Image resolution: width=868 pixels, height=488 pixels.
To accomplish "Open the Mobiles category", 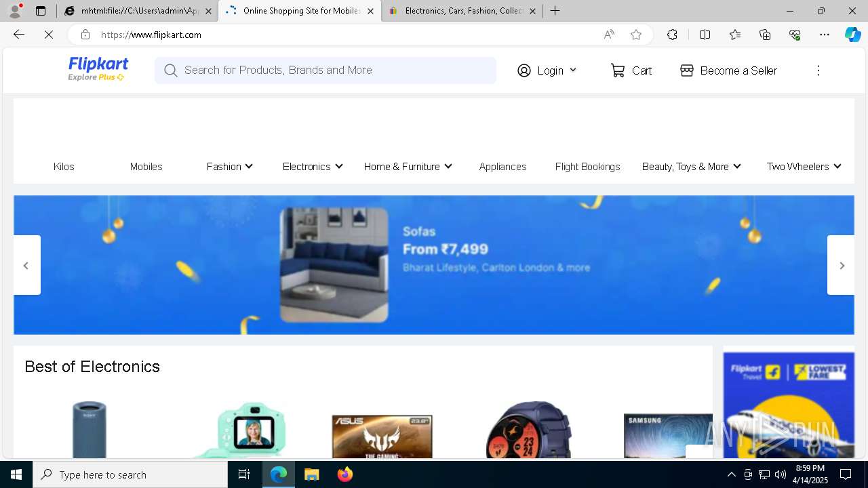I will click(x=146, y=167).
